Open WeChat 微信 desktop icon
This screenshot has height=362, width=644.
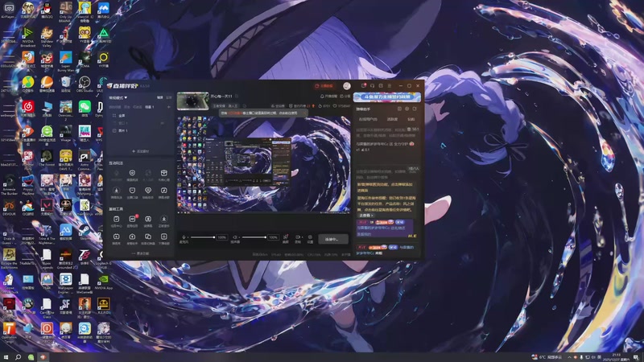click(85, 109)
